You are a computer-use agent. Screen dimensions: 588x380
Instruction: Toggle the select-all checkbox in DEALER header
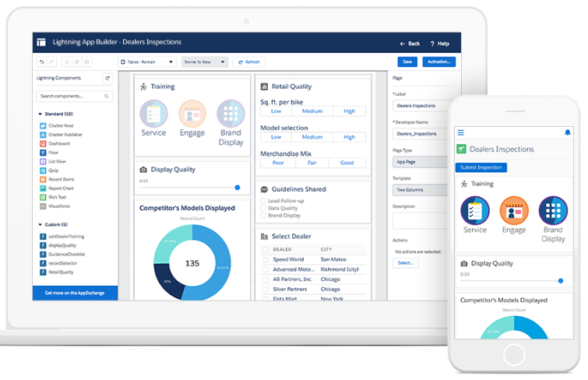click(266, 249)
